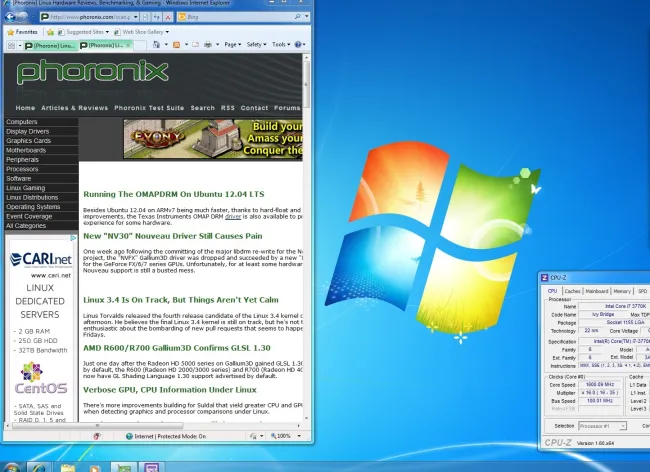This screenshot has width=650, height=472.
Task: Click the RSS feeds icon in toolbar
Action: point(176,45)
